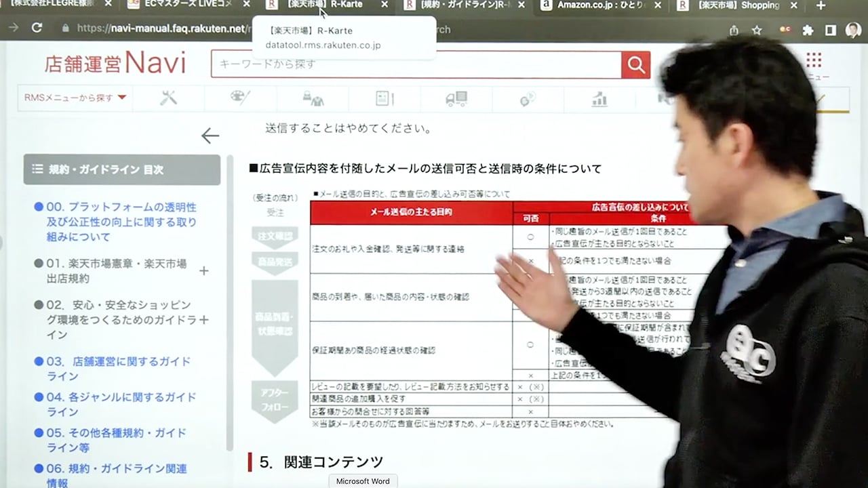Expand 01. 楽天市場憲章・楽天市場出店規約 plus
The width and height of the screenshot is (868, 488).
[203, 271]
